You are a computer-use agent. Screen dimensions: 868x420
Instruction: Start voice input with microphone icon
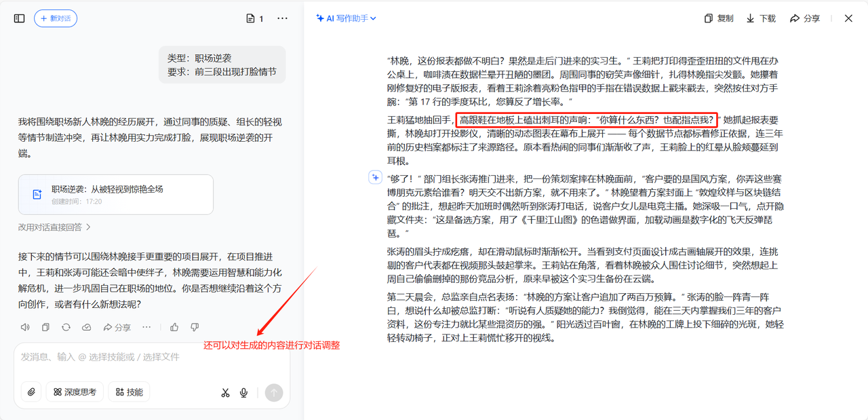[x=244, y=392]
